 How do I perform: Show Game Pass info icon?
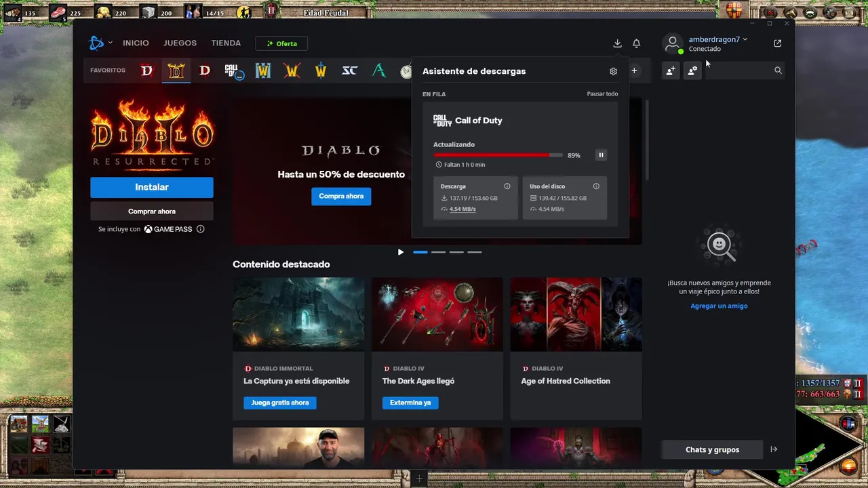[200, 229]
